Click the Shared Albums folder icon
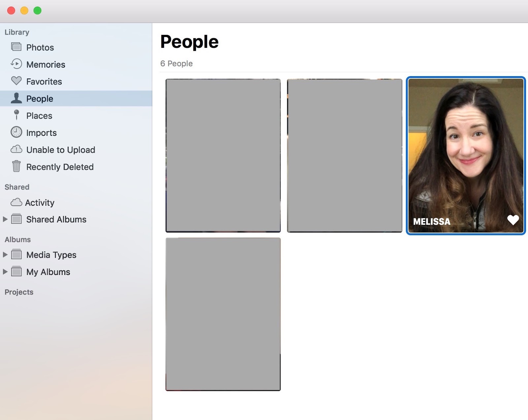The height and width of the screenshot is (420, 528). point(16,219)
